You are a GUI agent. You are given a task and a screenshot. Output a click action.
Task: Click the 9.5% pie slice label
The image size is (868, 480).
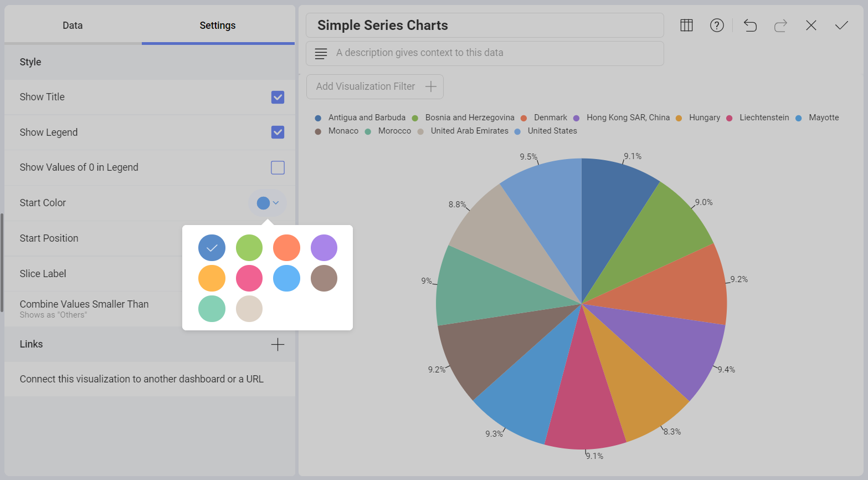528,157
